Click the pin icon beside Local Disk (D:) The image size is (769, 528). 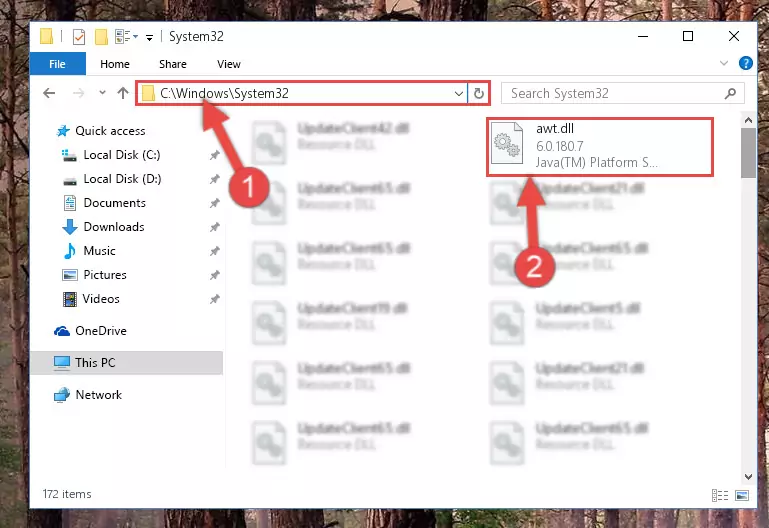tap(214, 179)
